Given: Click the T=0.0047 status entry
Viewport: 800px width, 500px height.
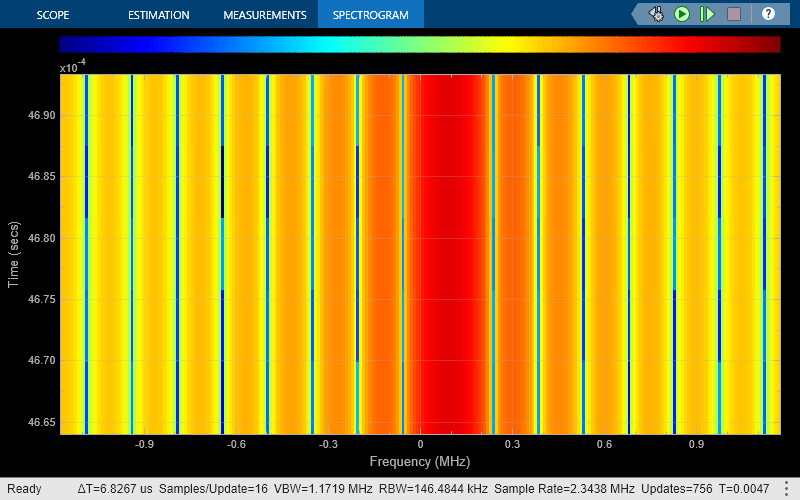Looking at the screenshot, I should (744, 489).
